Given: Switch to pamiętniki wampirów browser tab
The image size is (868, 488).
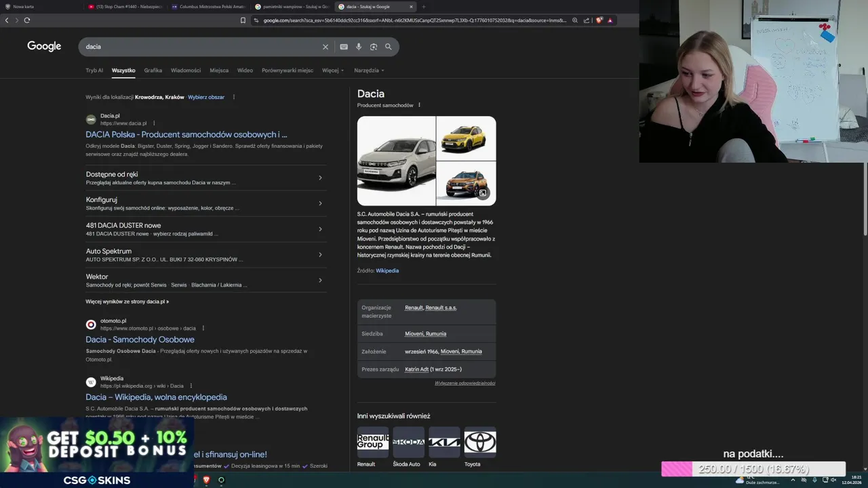Looking at the screenshot, I should [292, 7].
